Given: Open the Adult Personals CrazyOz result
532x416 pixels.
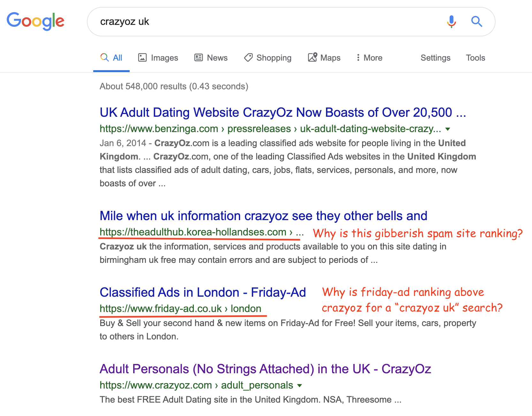Looking at the screenshot, I should (265, 369).
